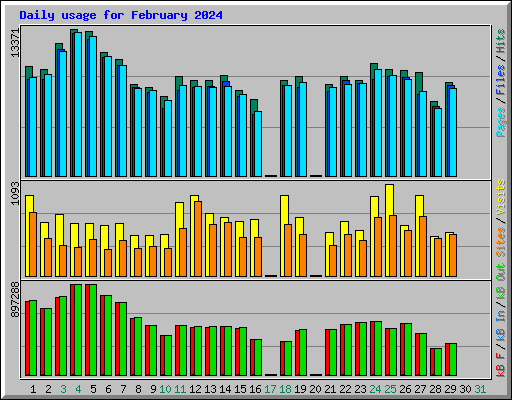The width and height of the screenshot is (512, 400).
Task: Select day 1 on the x-axis
Action: [x=33, y=389]
